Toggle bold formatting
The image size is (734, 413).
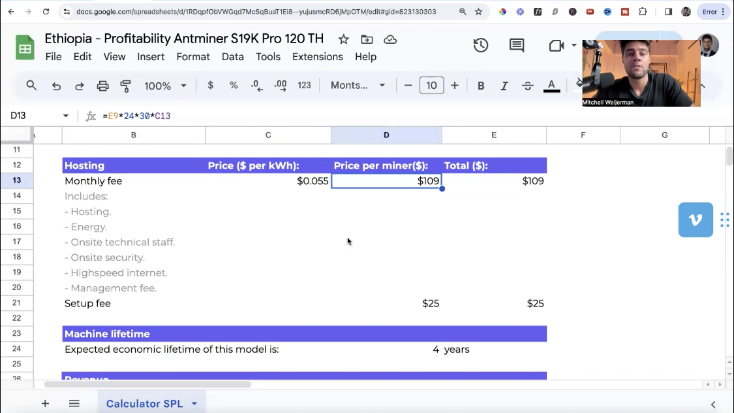[481, 86]
